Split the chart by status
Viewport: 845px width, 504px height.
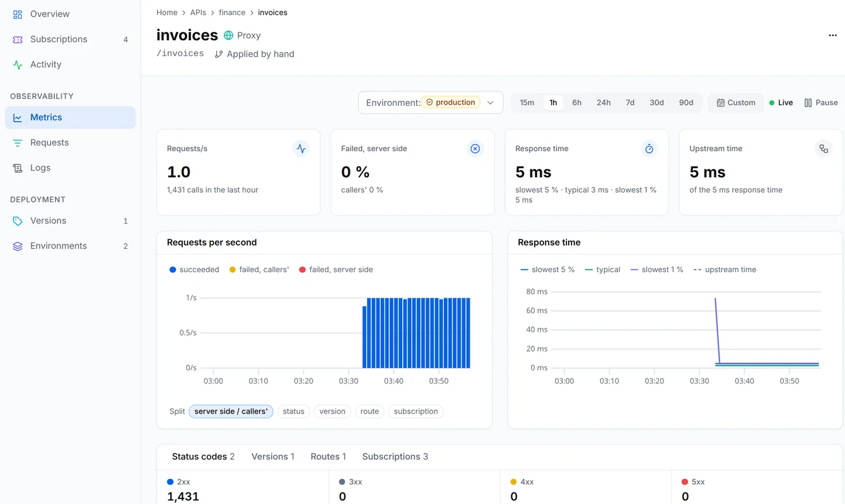(293, 411)
